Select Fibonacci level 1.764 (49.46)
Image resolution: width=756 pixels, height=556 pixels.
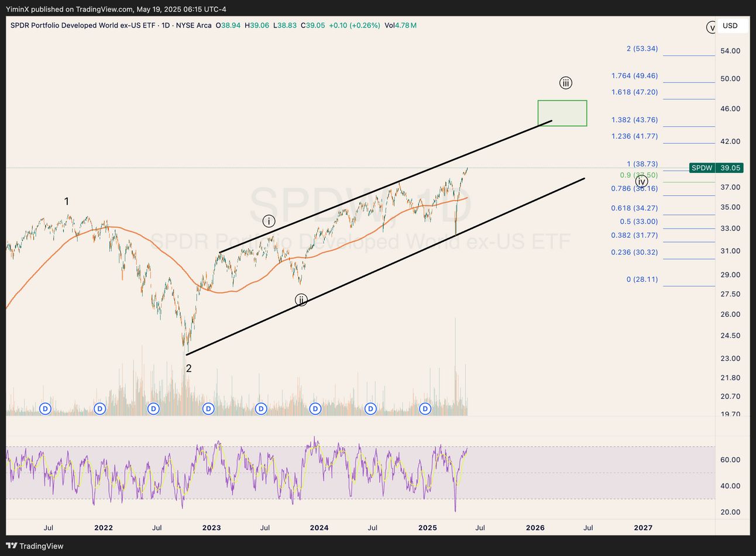pyautogui.click(x=634, y=76)
